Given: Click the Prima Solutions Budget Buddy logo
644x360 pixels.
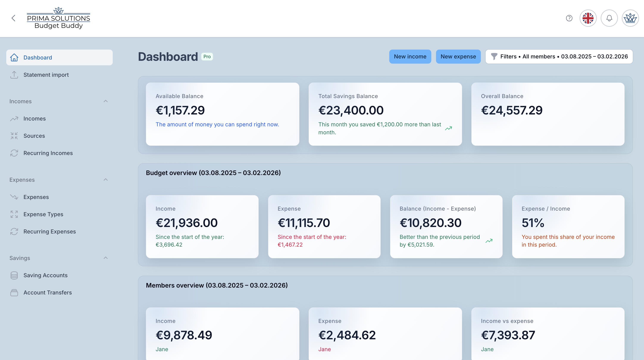Looking at the screenshot, I should [x=58, y=18].
